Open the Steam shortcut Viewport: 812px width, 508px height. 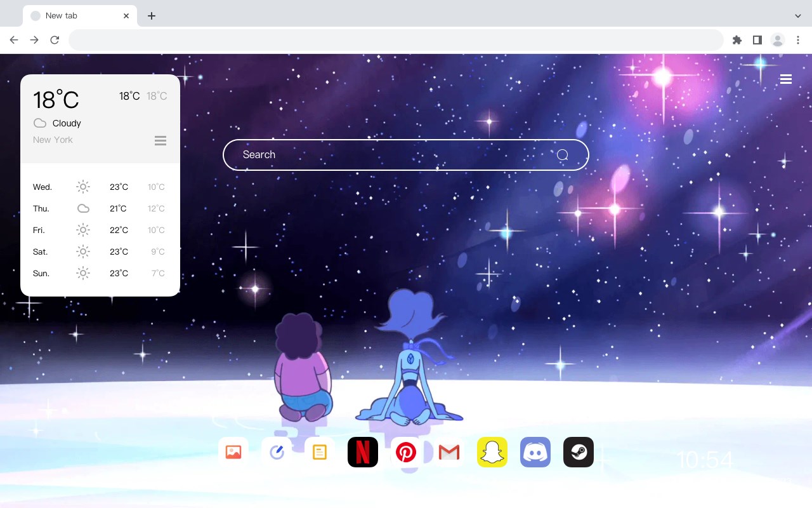tap(579, 452)
